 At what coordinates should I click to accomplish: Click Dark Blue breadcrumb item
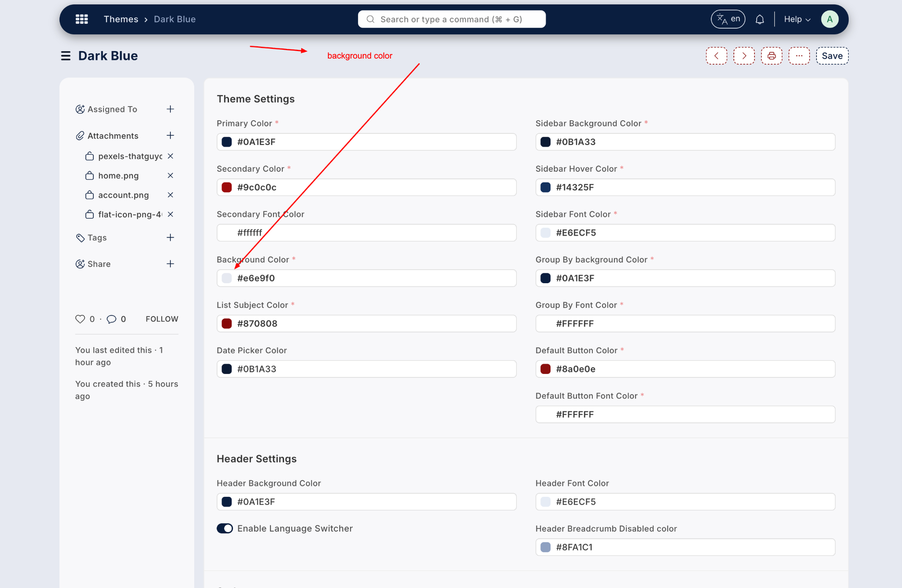pos(175,19)
